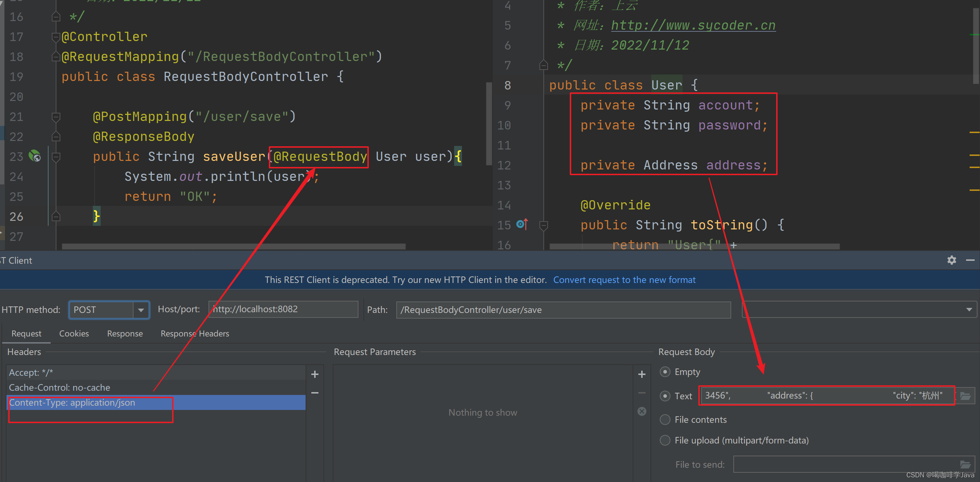The image size is (980, 482).
Task: Select the File contents radio button
Action: coord(665,419)
